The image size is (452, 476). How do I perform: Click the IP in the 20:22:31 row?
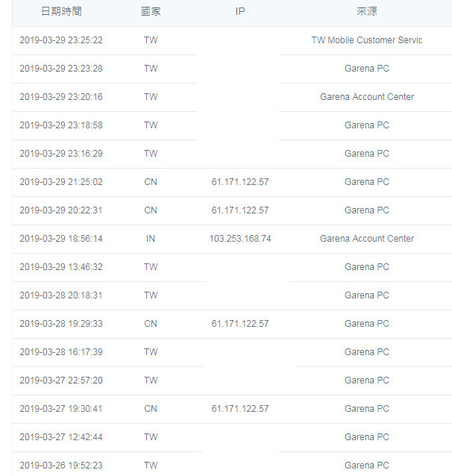pyautogui.click(x=240, y=210)
